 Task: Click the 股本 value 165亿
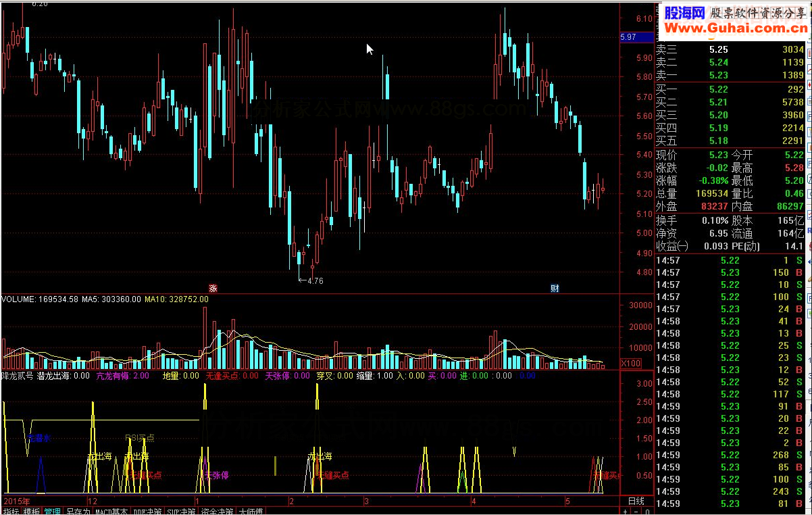pos(791,220)
